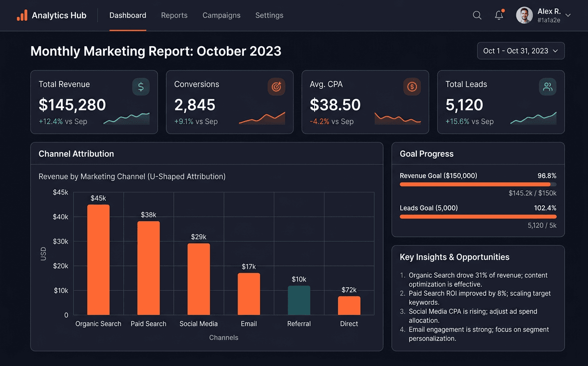Click the dollar icon on Total Revenue card
This screenshot has height=366, width=588.
pyautogui.click(x=141, y=87)
